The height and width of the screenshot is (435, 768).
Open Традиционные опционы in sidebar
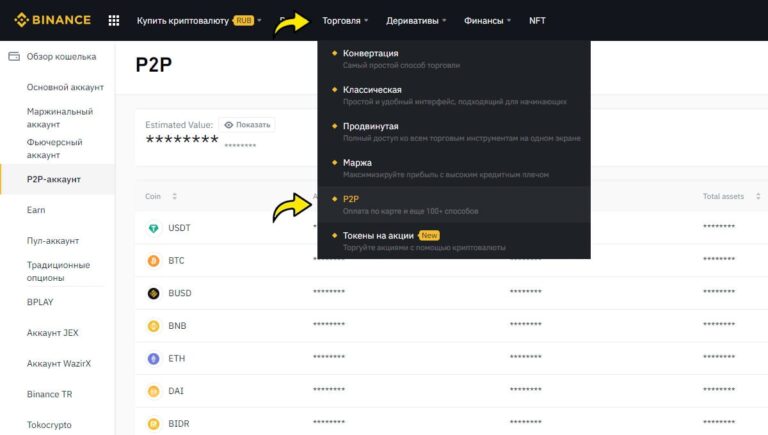click(58, 271)
